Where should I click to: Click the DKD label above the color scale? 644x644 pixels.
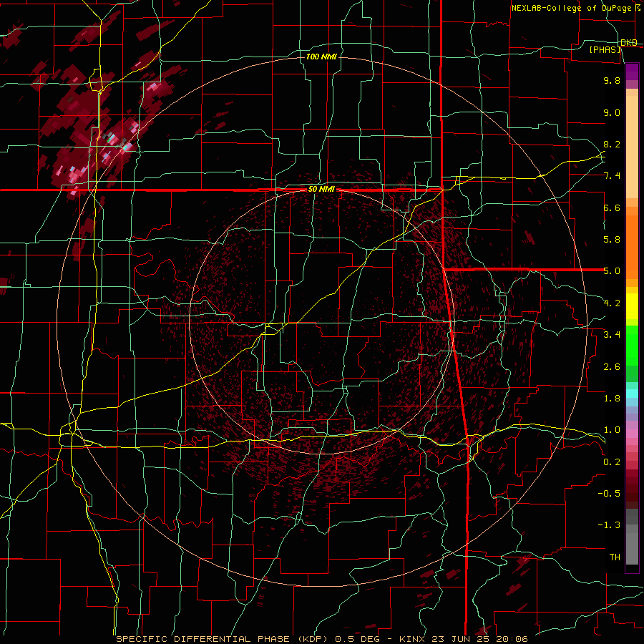628,43
